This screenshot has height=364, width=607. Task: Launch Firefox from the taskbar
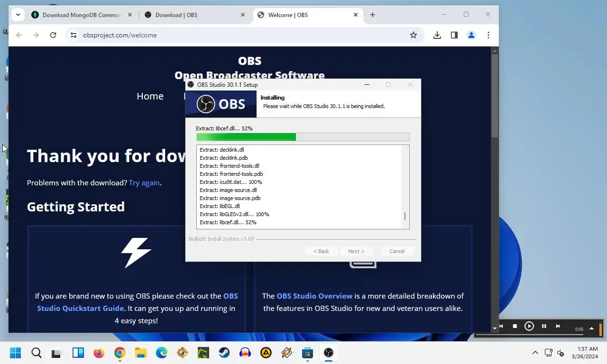(x=99, y=353)
